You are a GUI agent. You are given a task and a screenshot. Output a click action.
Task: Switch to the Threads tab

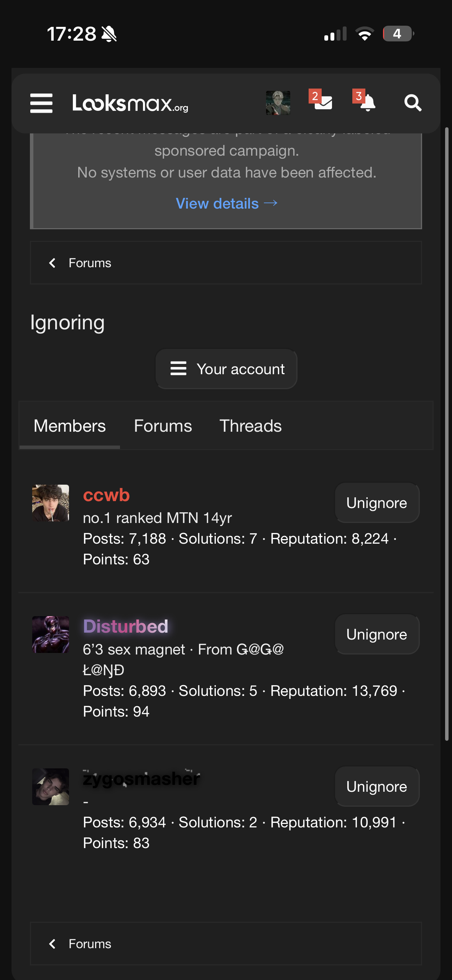[x=250, y=426]
